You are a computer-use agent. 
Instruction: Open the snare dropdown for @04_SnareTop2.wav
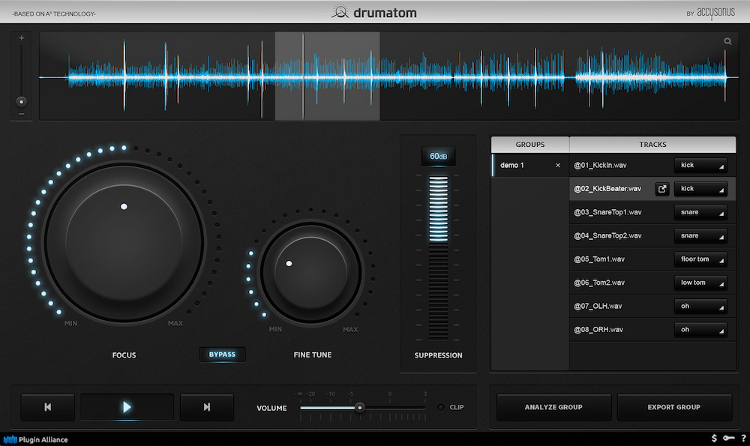click(701, 235)
